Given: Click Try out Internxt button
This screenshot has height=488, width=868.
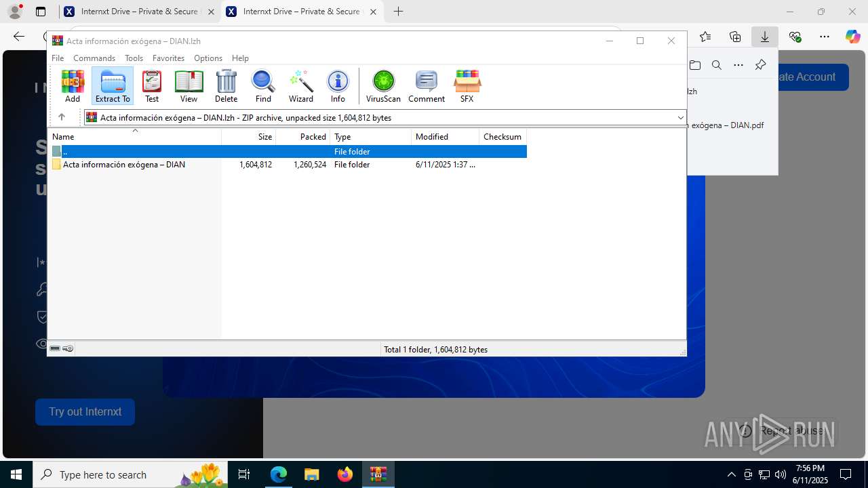Looking at the screenshot, I should click(x=85, y=412).
